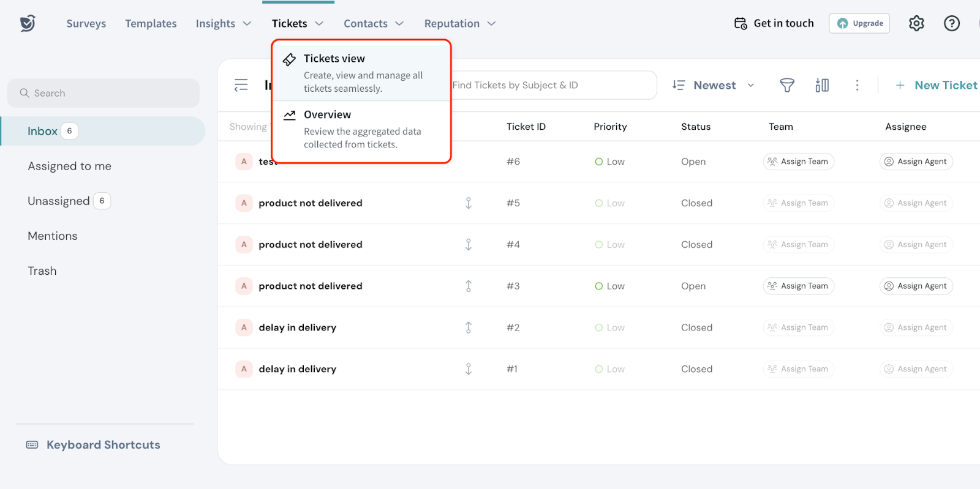The image size is (980, 489).
Task: Expand the Insights navigation dropdown
Action: 223,23
